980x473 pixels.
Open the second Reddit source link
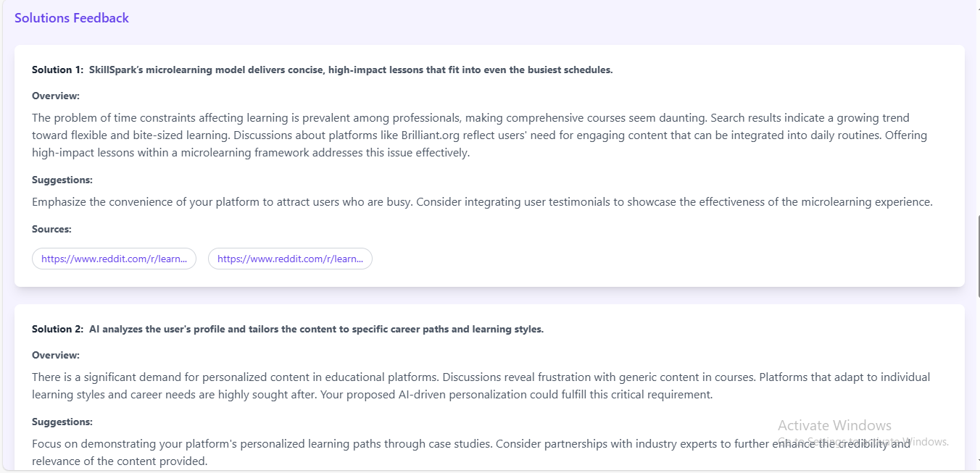coord(290,259)
